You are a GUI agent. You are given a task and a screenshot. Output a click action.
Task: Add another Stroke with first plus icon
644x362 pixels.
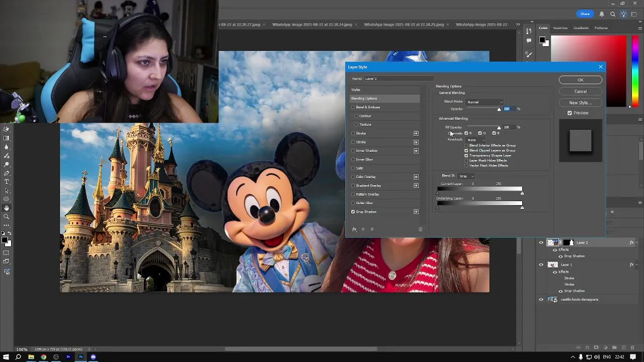416,133
